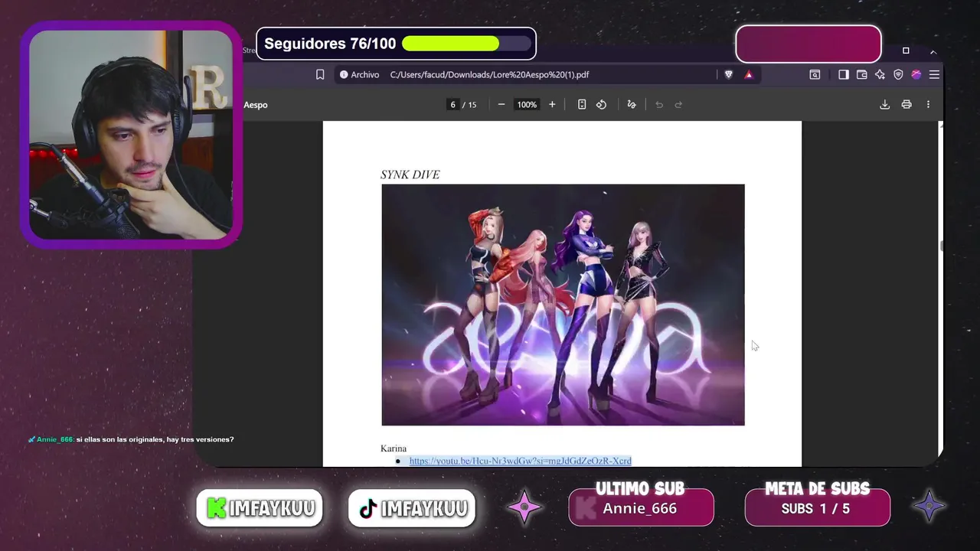Click the Aespo document title in toolbar

[256, 105]
